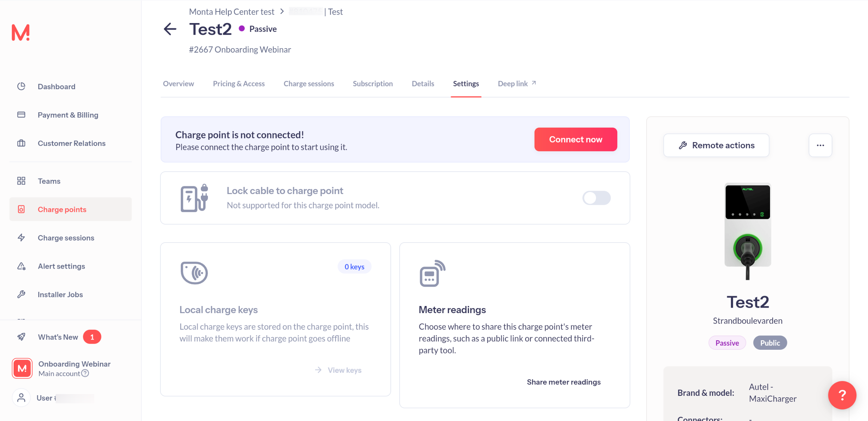868x421 pixels.
Task: Click the Charge sessions lightning icon in sidebar
Action: tap(21, 238)
